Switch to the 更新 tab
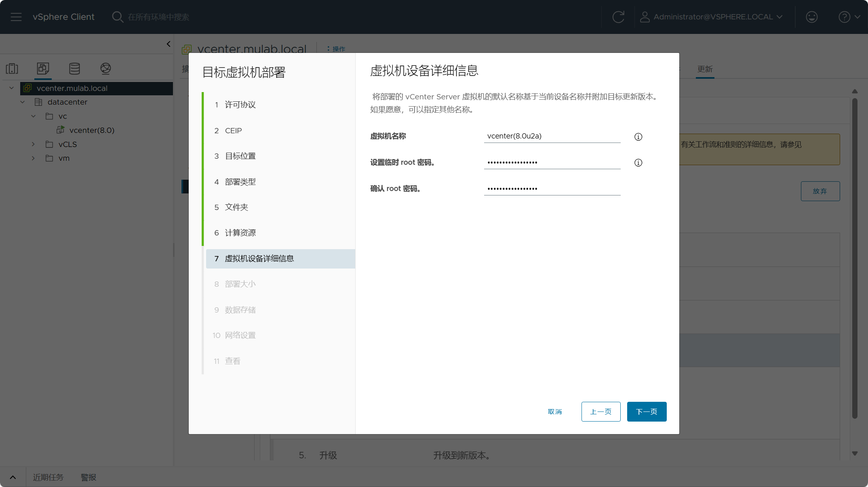 tap(705, 69)
